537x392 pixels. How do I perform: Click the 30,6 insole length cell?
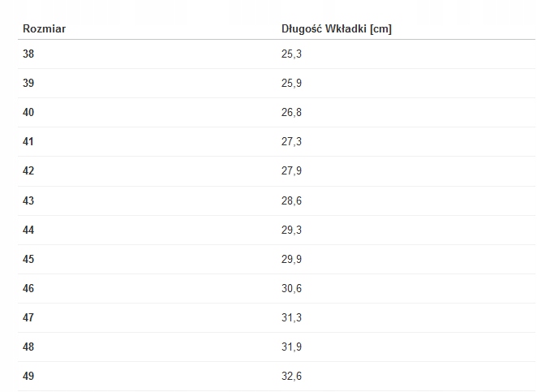[x=291, y=288]
